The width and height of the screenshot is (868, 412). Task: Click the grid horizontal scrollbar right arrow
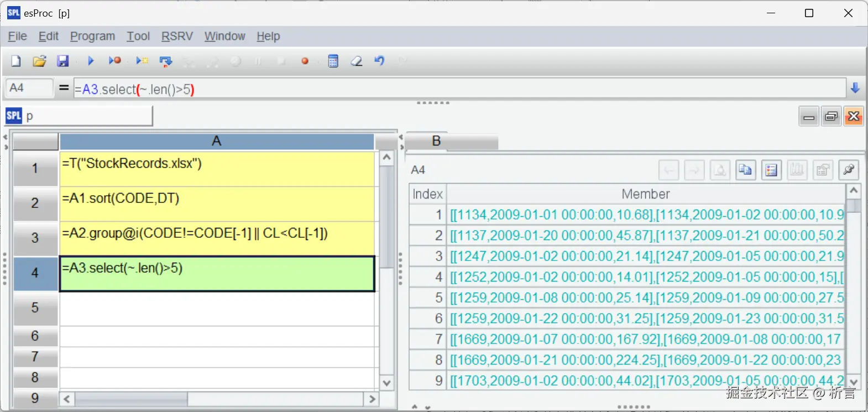point(372,399)
